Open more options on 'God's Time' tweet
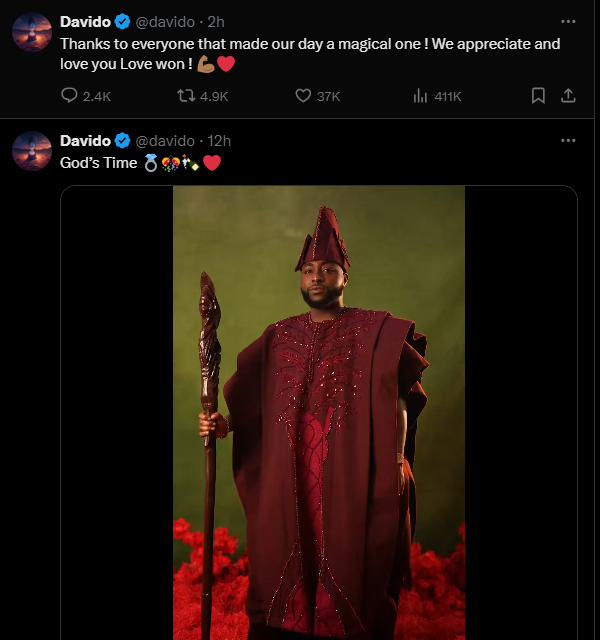600x640 pixels. [568, 140]
